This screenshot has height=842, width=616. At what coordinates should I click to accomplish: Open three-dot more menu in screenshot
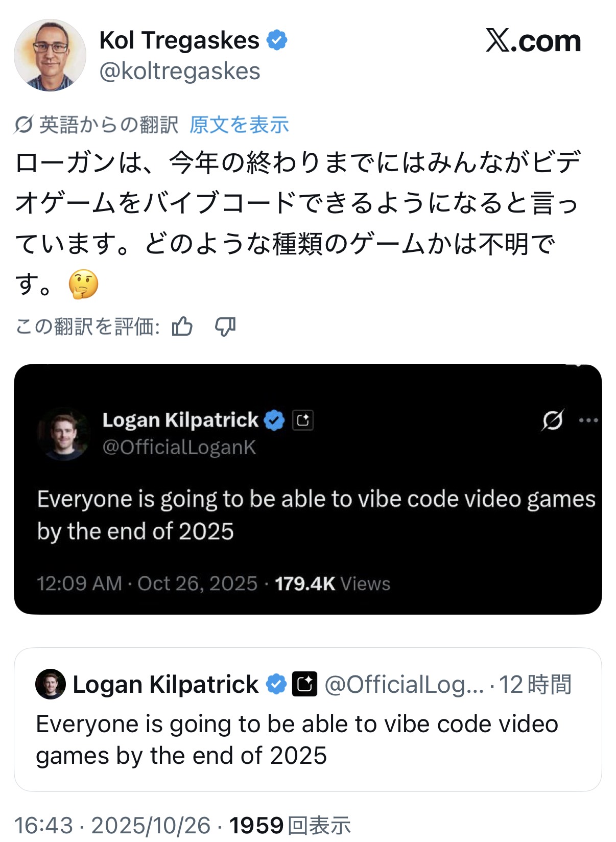click(588, 420)
